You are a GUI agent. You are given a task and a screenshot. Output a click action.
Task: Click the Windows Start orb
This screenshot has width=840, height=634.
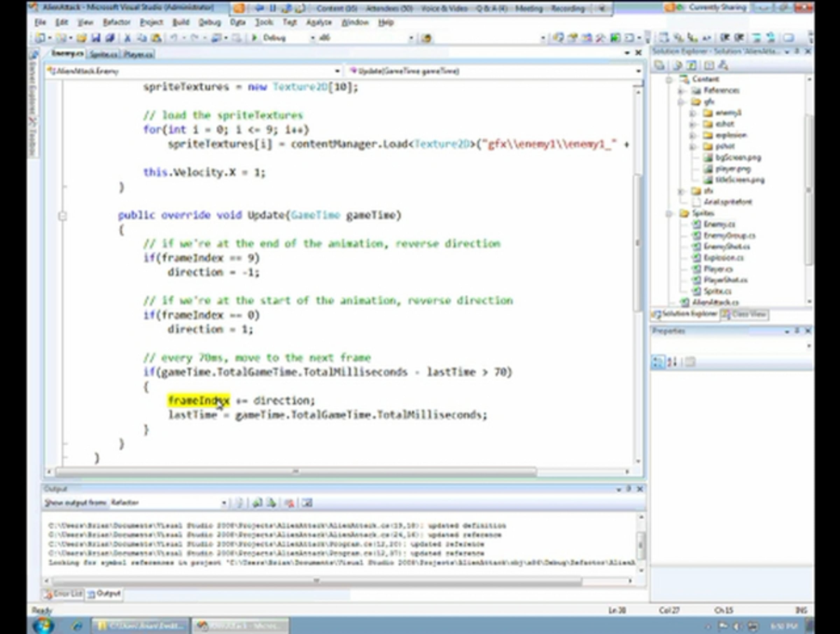pyautogui.click(x=44, y=625)
